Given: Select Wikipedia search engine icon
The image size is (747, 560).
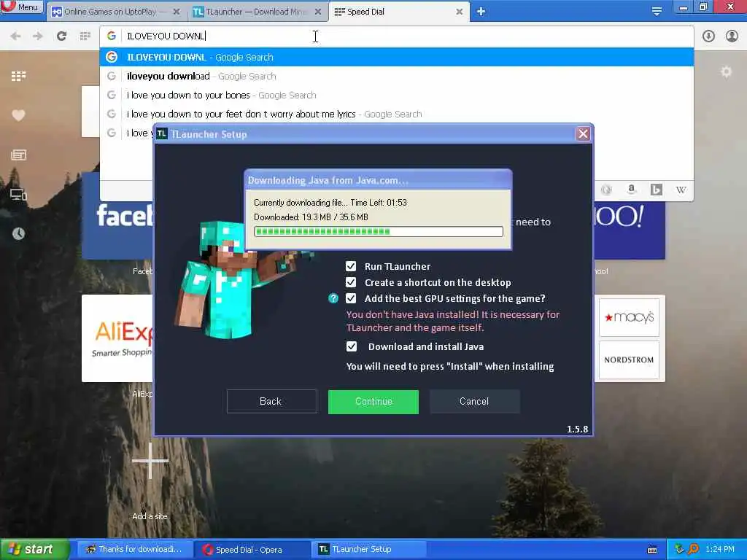Looking at the screenshot, I should (x=681, y=190).
